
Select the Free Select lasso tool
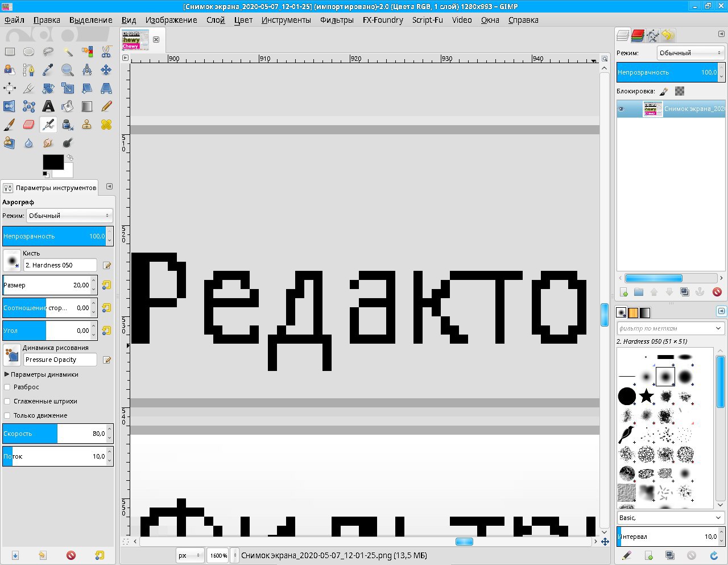48,52
